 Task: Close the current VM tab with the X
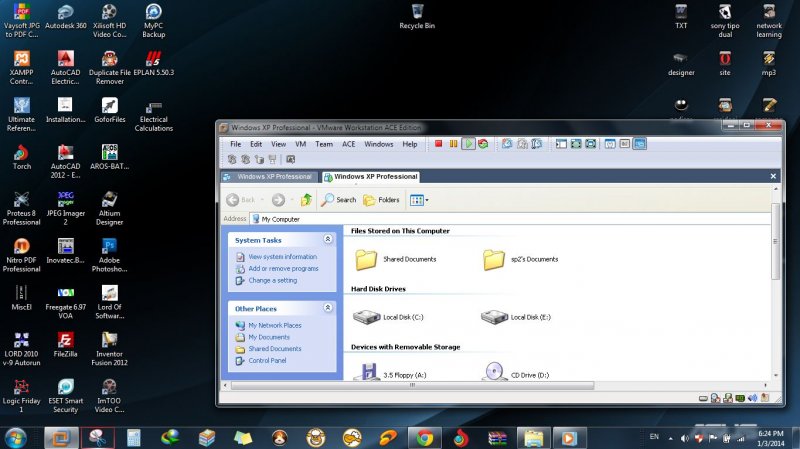coord(773,176)
